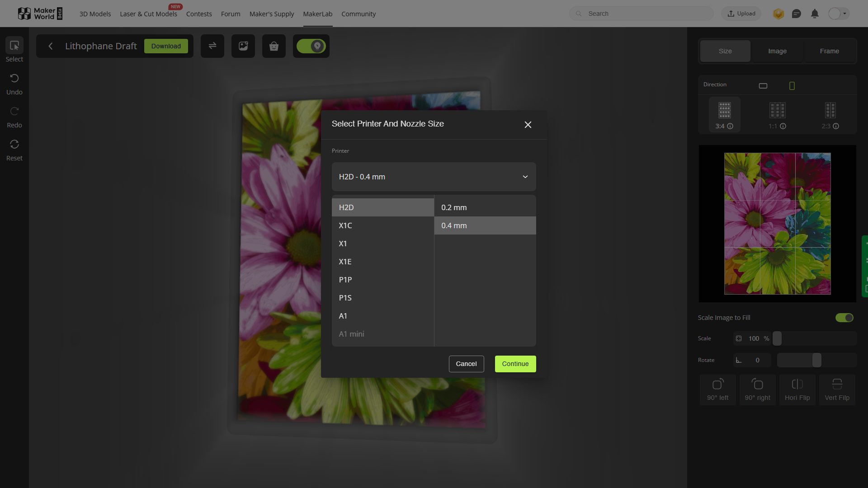868x488 pixels.
Task: Click the Cancel button
Action: pos(466,364)
